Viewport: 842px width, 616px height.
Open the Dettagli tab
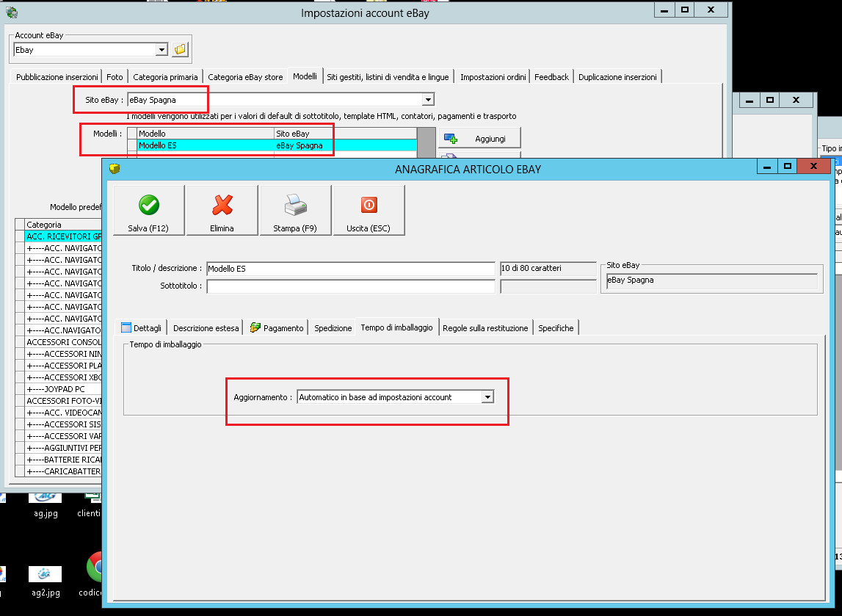coord(142,327)
